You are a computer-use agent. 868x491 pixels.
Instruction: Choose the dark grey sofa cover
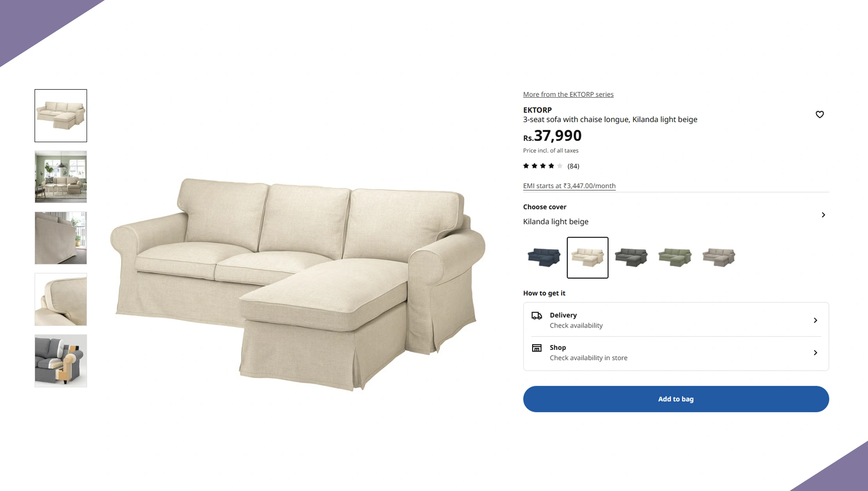pyautogui.click(x=631, y=257)
